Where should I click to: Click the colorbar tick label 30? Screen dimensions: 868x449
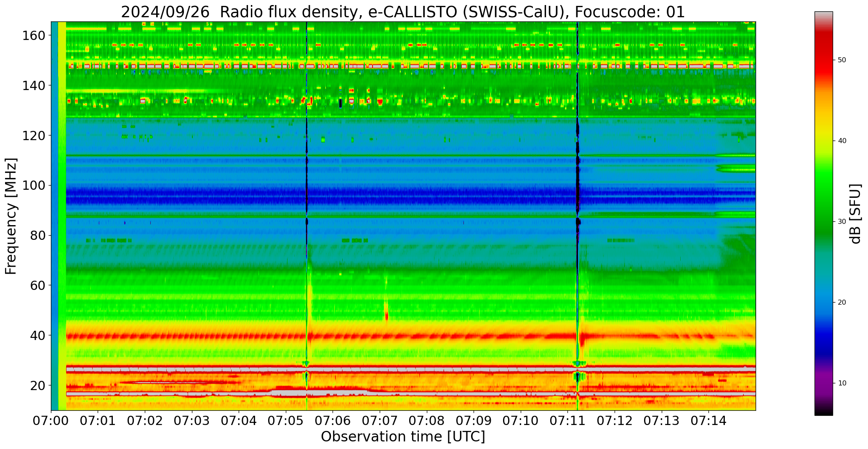[842, 222]
